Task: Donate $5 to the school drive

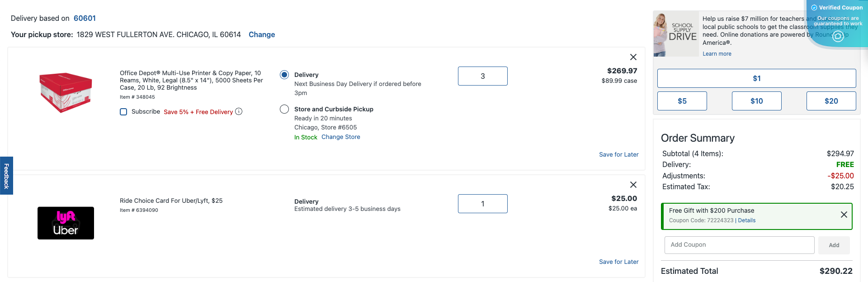Action: click(682, 100)
